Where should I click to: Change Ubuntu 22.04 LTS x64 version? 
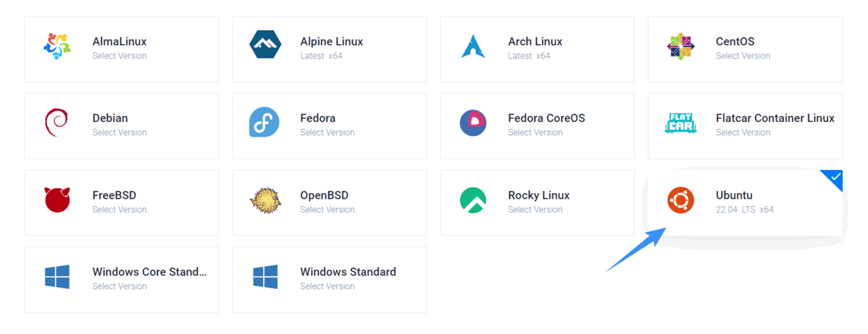[x=745, y=210]
